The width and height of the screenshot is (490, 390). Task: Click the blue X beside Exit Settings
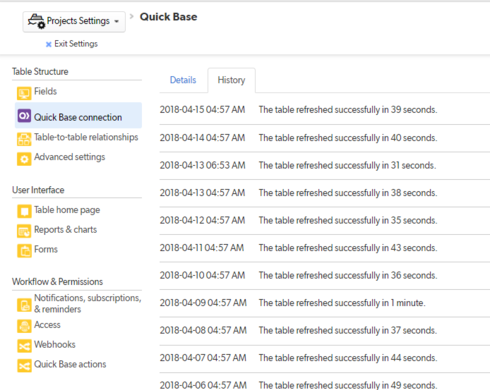click(x=48, y=44)
